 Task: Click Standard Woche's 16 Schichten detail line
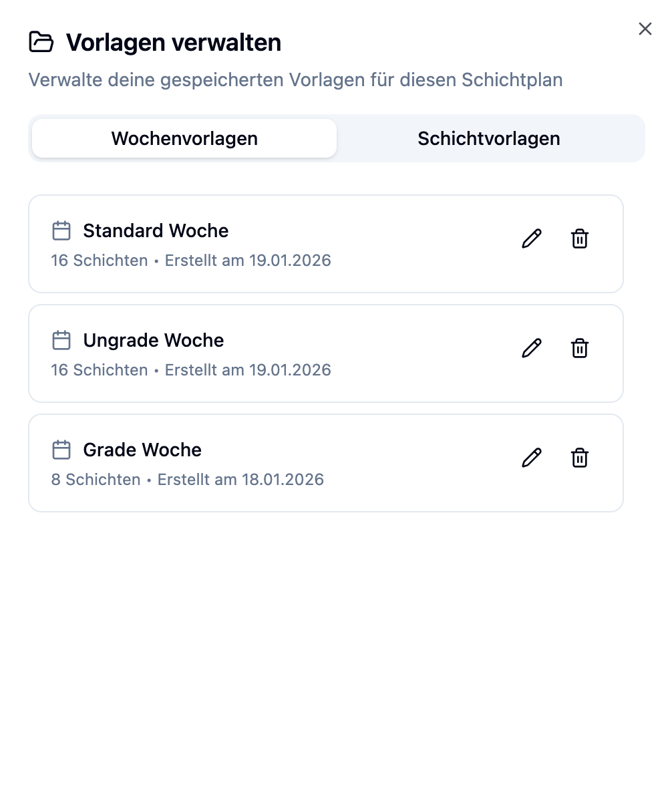(x=191, y=261)
